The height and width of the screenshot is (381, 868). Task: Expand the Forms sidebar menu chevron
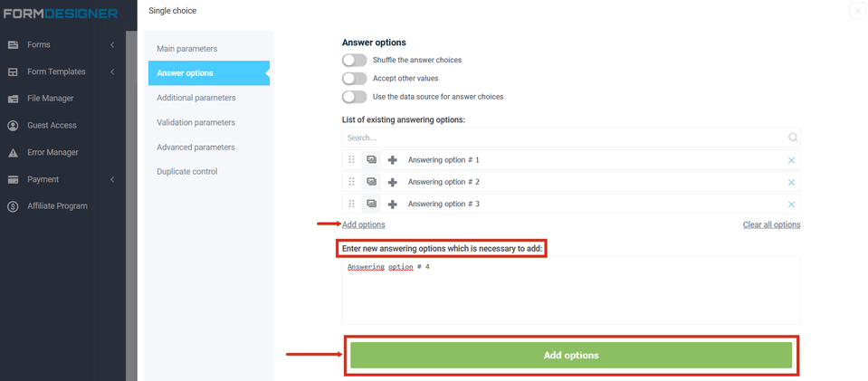pos(112,45)
